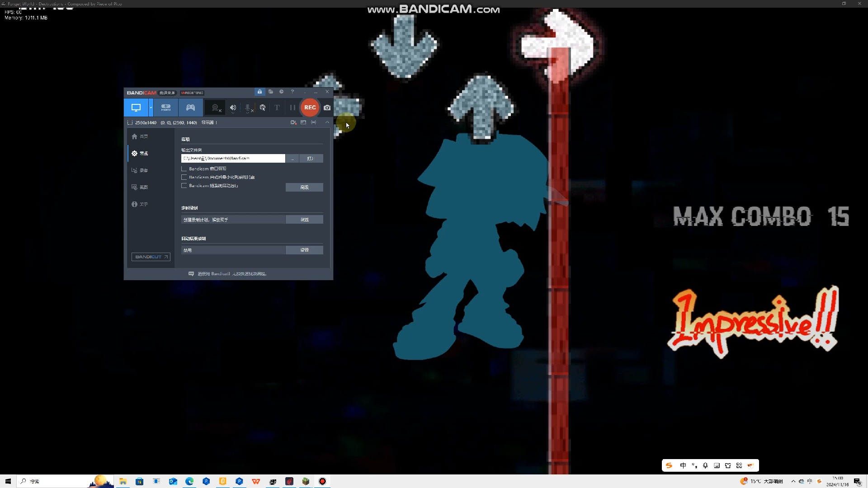Open File Explorer from taskbar
868x488 pixels.
coord(123,481)
